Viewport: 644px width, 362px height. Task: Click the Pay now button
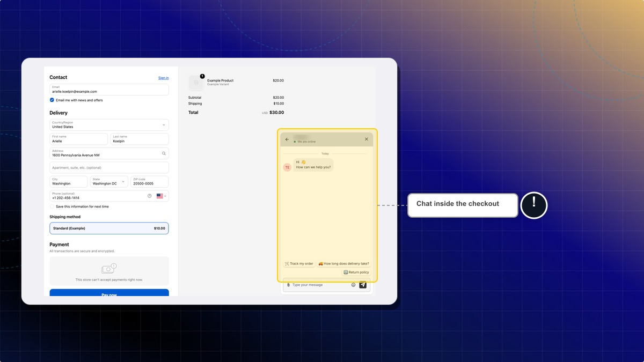[x=109, y=293]
